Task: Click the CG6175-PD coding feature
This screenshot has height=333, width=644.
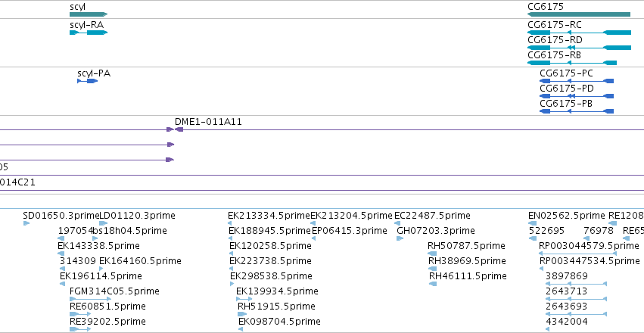Action: pyautogui.click(x=577, y=96)
